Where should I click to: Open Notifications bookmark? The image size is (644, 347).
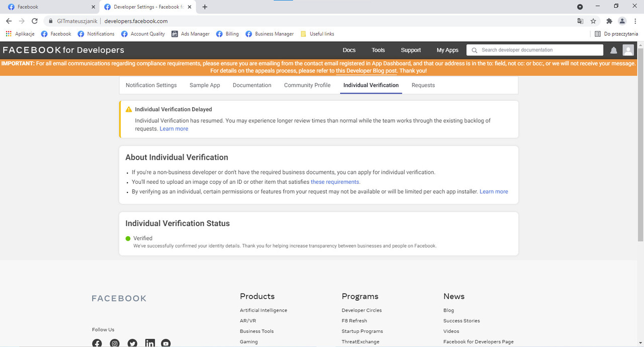click(96, 34)
